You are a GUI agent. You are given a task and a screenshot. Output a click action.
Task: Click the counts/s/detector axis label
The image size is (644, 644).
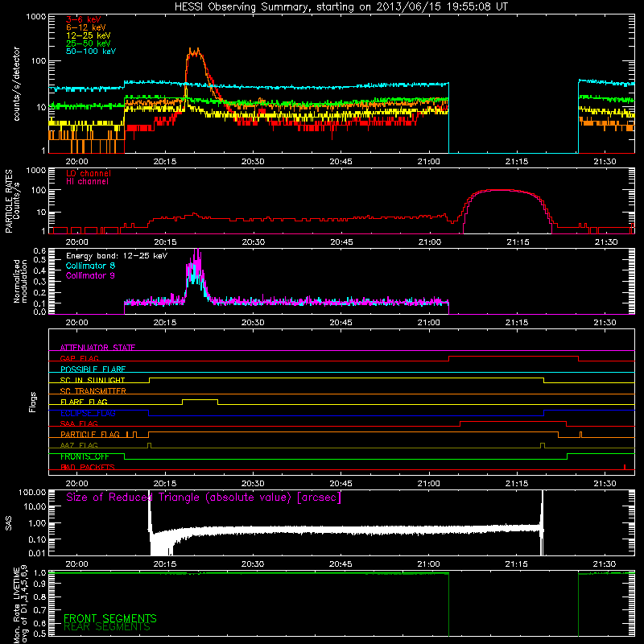pyautogui.click(x=16, y=84)
